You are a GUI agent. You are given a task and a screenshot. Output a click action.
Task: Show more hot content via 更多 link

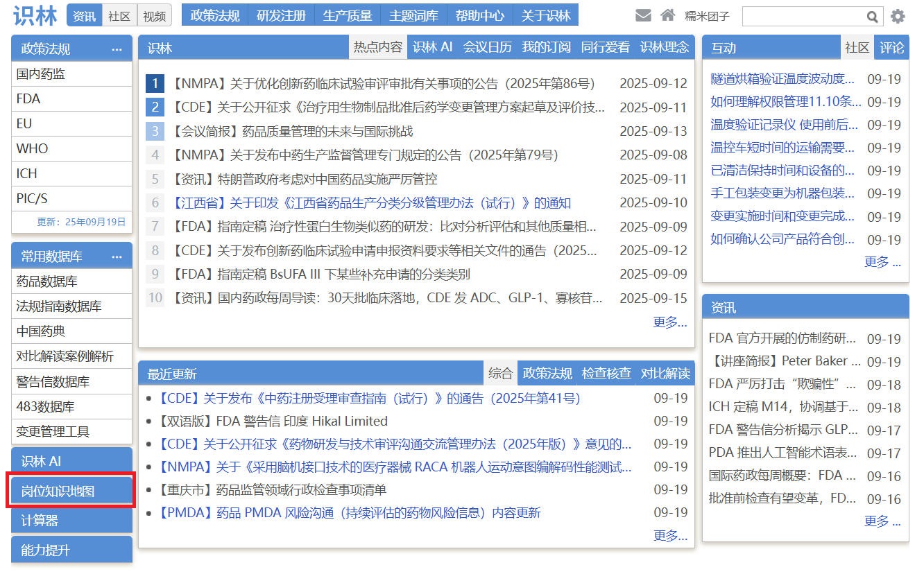669,322
